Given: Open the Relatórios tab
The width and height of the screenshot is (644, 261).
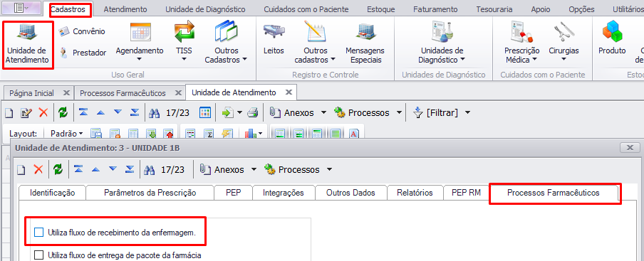Looking at the screenshot, I should tap(415, 193).
